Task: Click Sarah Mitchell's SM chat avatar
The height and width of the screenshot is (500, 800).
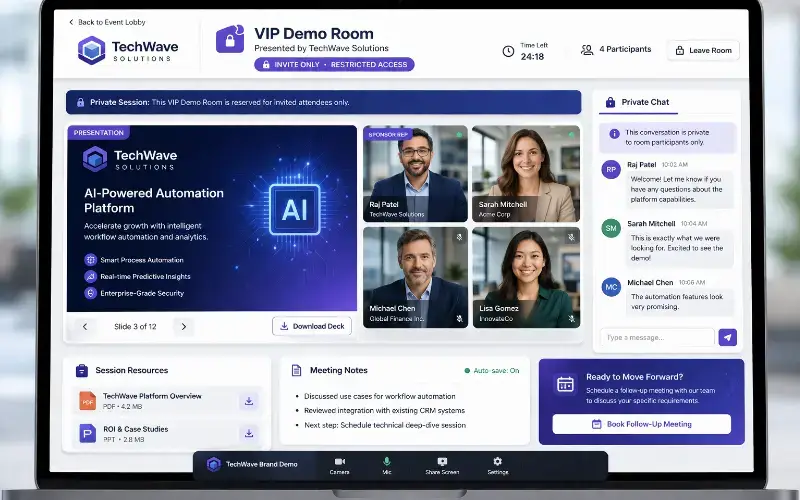Action: [611, 228]
